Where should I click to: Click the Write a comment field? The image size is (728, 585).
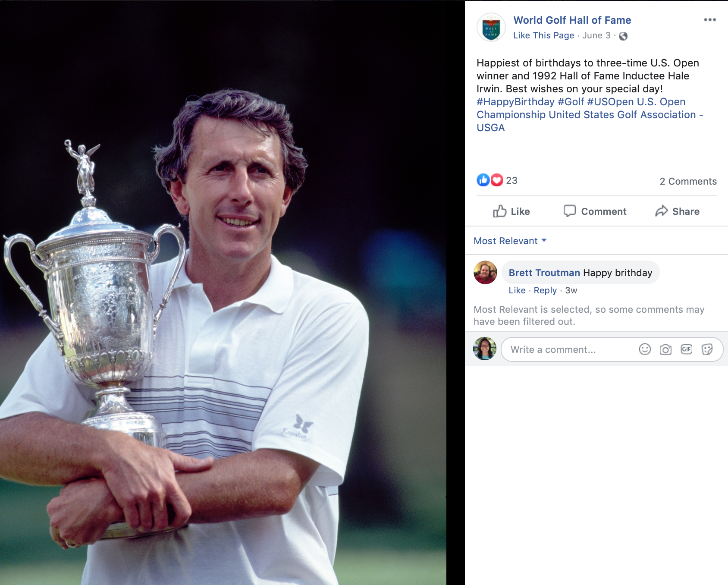pyautogui.click(x=569, y=349)
